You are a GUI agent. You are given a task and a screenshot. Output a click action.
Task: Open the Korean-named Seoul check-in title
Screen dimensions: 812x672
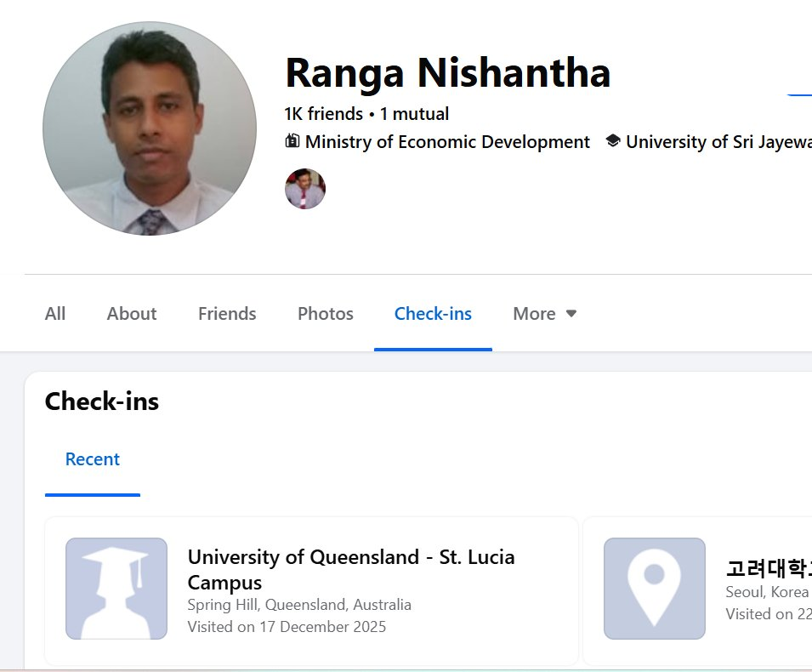(769, 569)
